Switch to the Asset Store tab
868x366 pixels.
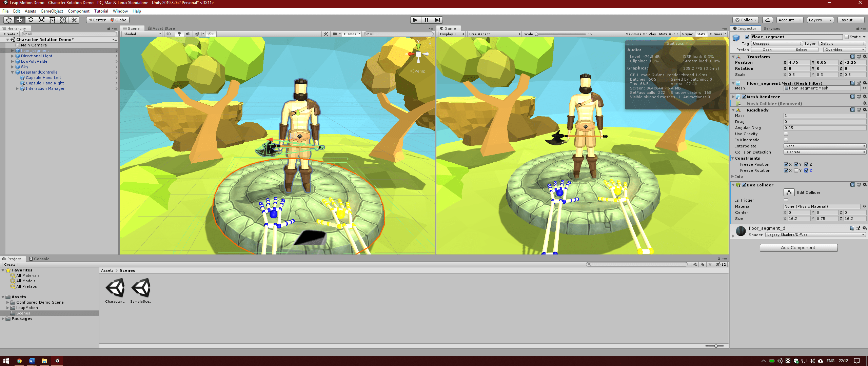[161, 28]
